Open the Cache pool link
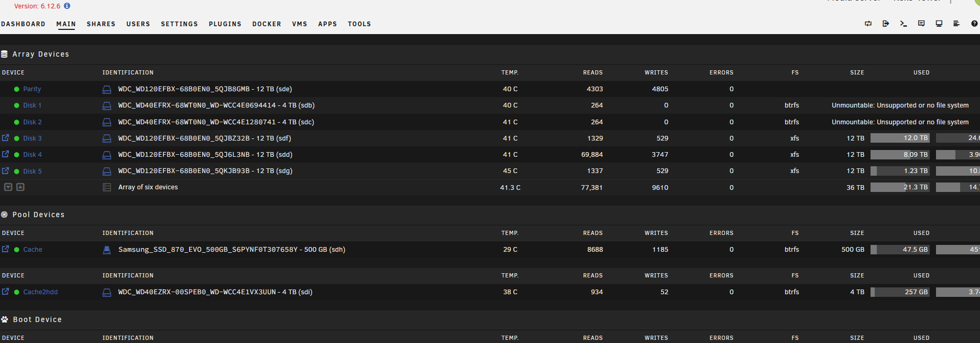This screenshot has height=343, width=980. [x=32, y=250]
